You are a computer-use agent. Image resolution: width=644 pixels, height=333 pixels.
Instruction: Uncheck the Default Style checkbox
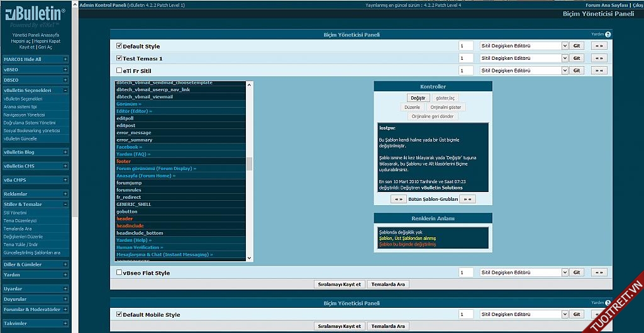(x=119, y=46)
